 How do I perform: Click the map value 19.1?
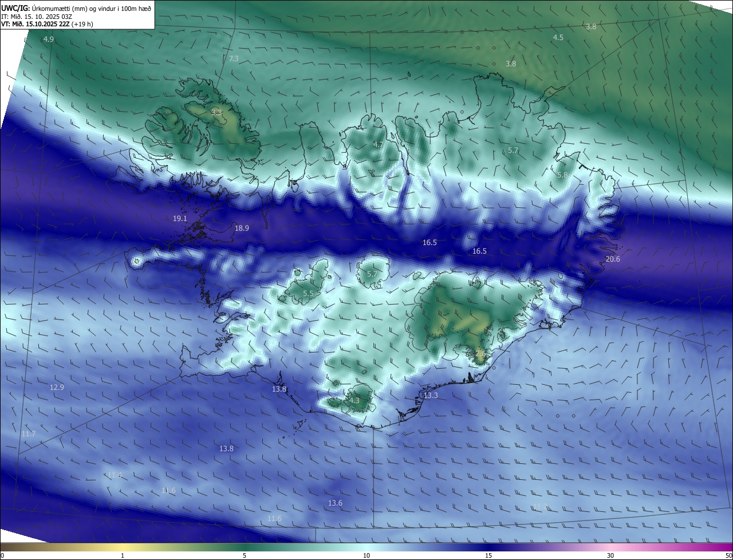pos(180,219)
